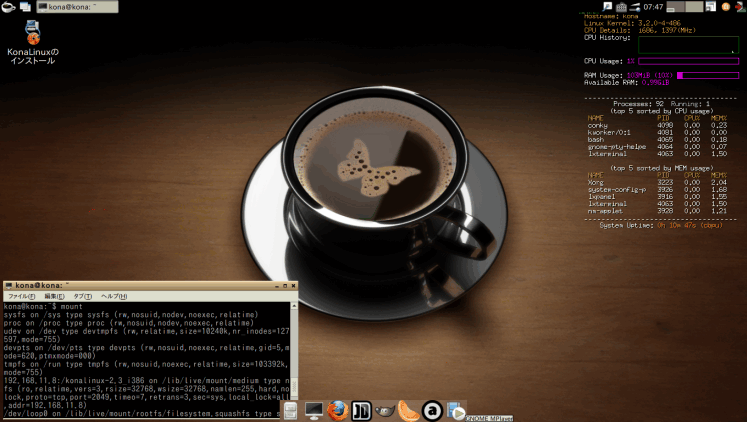
Task: Click the 'lxpanel' process row
Action: click(x=657, y=197)
